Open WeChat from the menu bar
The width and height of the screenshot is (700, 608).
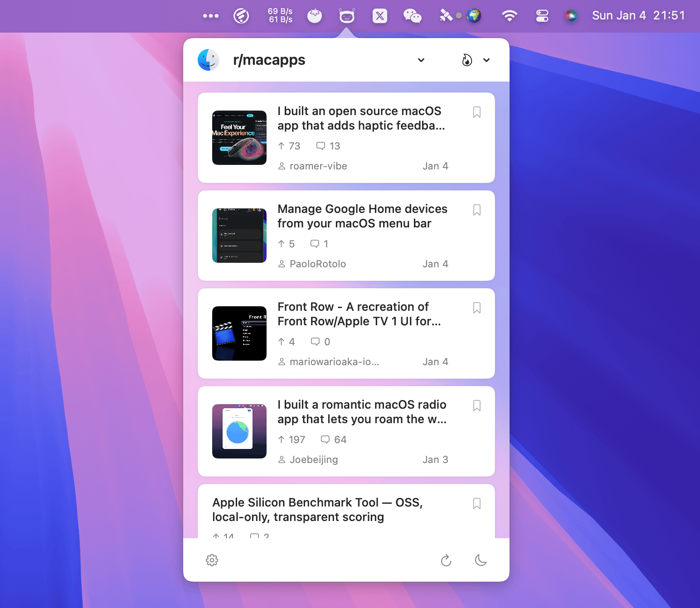[412, 16]
